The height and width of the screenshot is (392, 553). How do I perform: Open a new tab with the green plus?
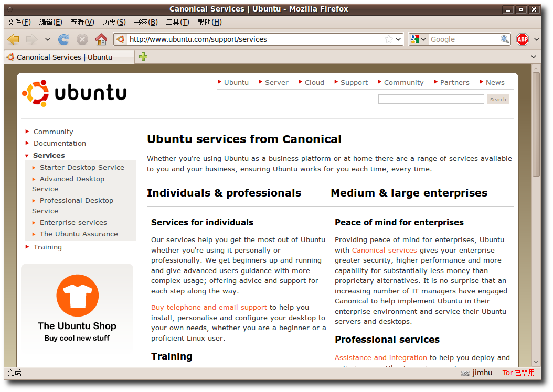[x=143, y=57]
